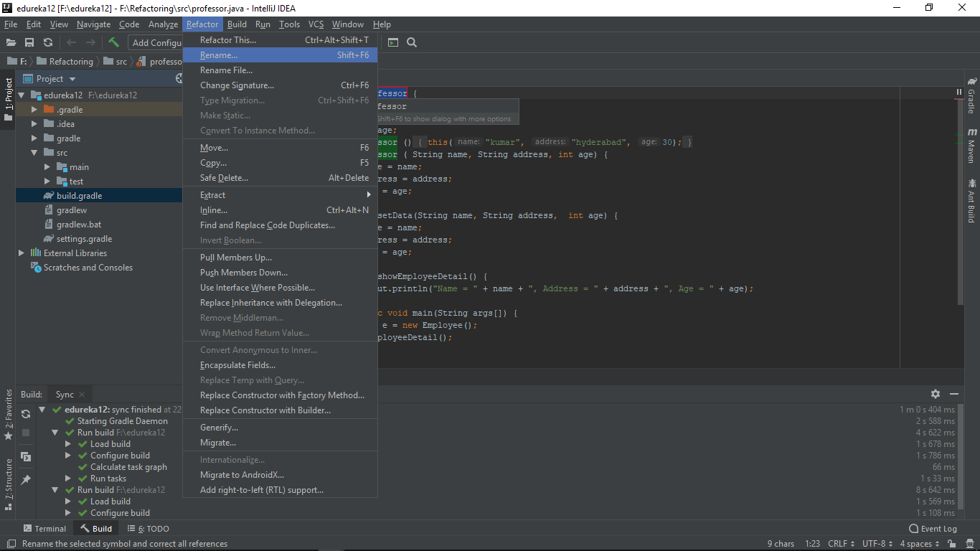Open Search Everywhere magnifier icon

click(x=412, y=42)
